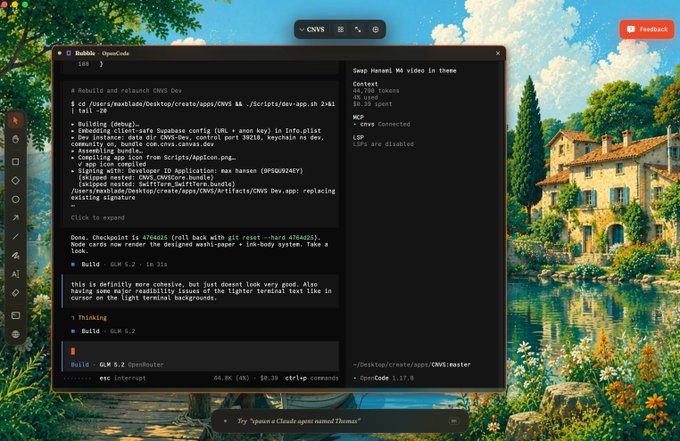Screen dimensions: 680x441
Task: Click the Build GLM 5.2 1m 31s line
Action: click(x=119, y=264)
